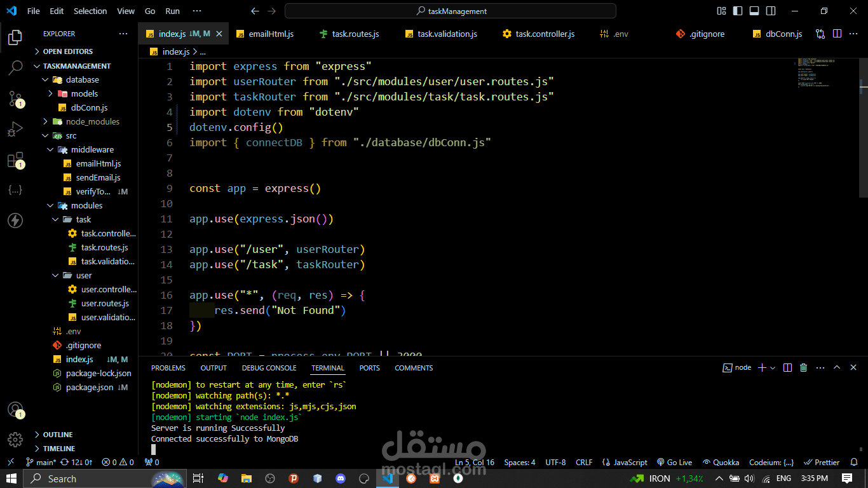
Task: Collapse the modules folder
Action: [x=86, y=205]
